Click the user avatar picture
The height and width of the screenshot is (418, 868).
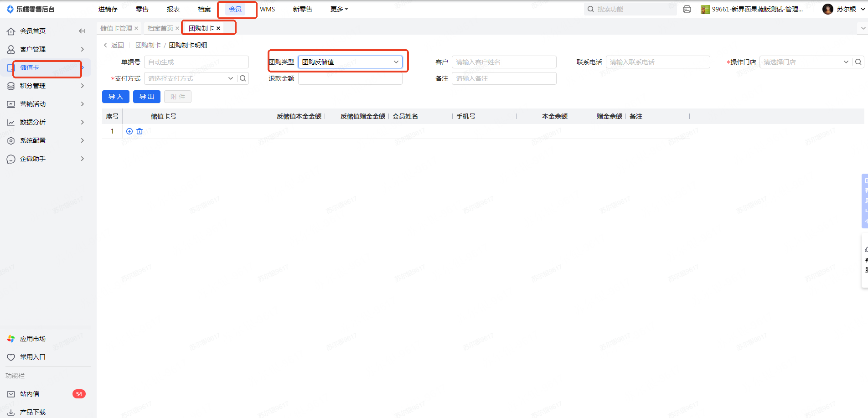(x=828, y=9)
